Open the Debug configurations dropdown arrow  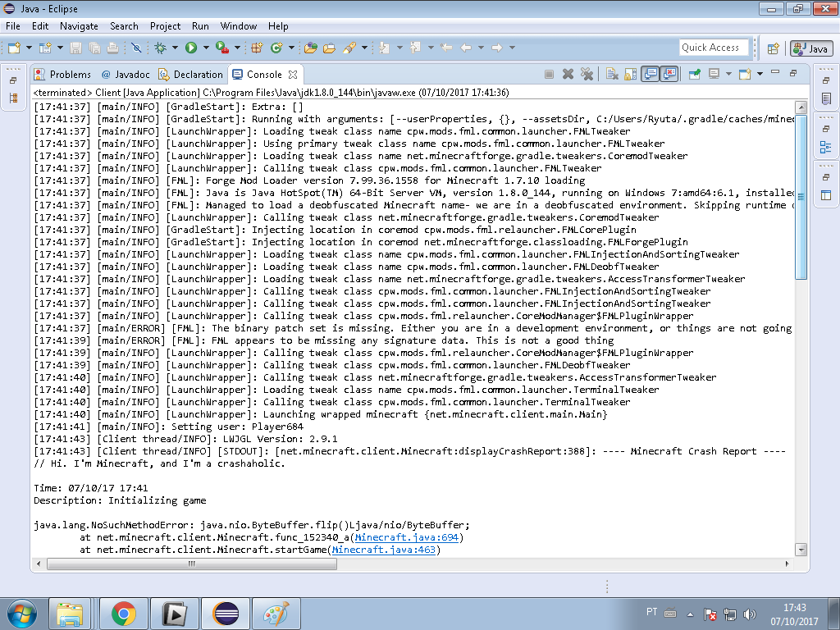click(175, 48)
